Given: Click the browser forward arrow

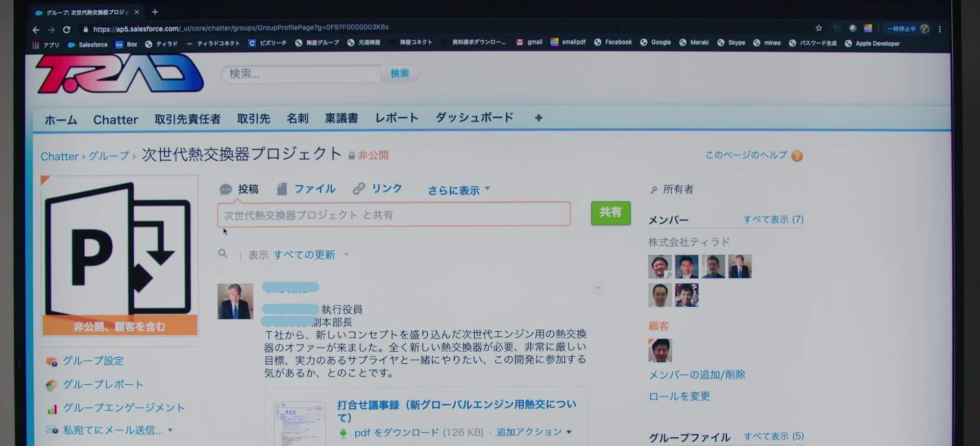Looking at the screenshot, I should (x=51, y=30).
